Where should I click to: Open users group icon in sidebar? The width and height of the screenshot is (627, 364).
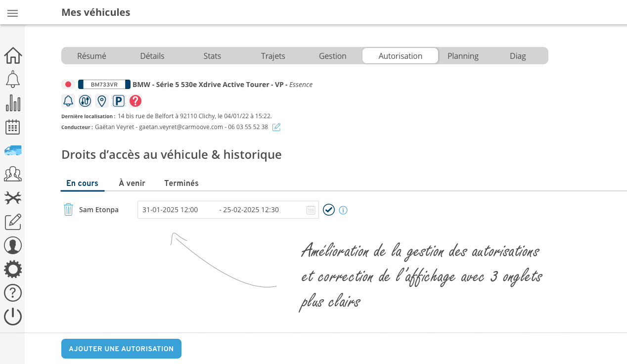[x=13, y=174]
